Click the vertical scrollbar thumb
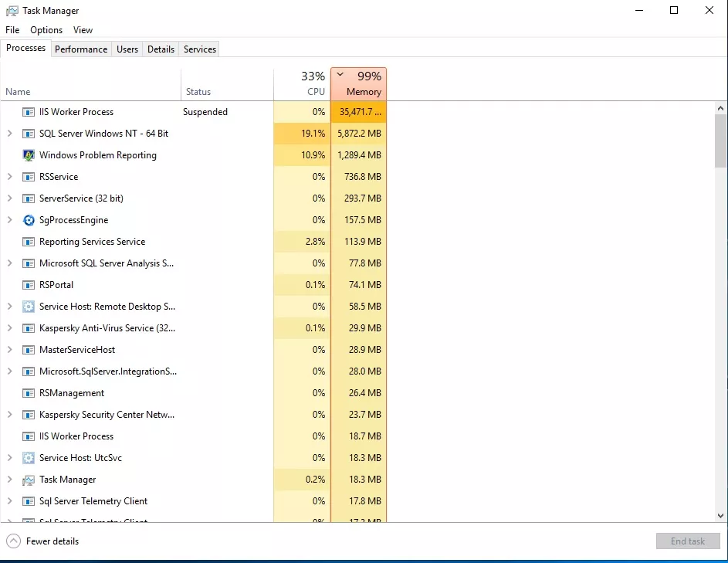728x563 pixels. [720, 141]
